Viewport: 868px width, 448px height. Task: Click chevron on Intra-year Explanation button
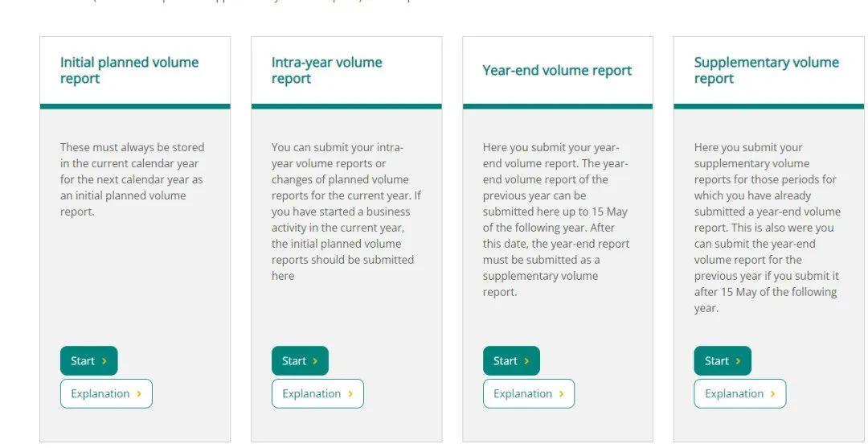pyautogui.click(x=350, y=394)
